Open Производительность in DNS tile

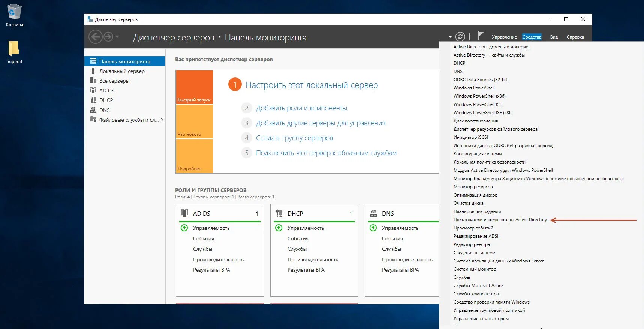(407, 259)
